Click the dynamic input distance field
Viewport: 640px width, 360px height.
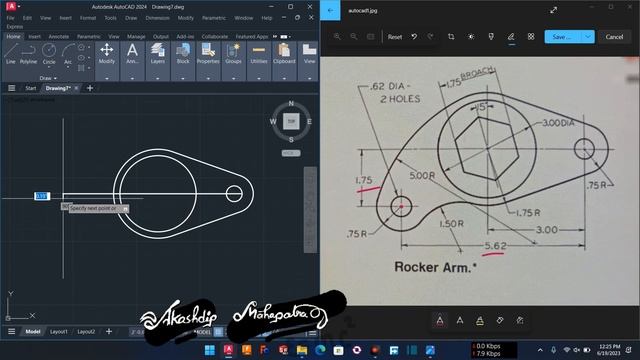pyautogui.click(x=42, y=196)
